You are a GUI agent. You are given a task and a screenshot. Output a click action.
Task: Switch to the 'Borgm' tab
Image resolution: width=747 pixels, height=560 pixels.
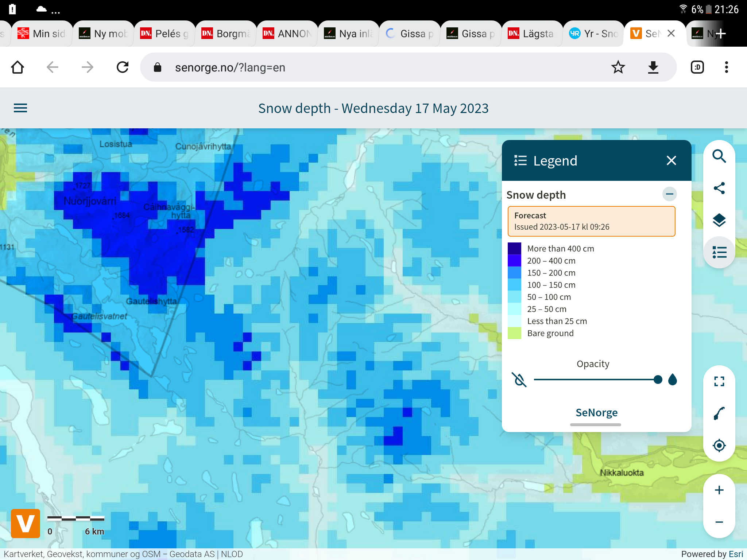(226, 34)
